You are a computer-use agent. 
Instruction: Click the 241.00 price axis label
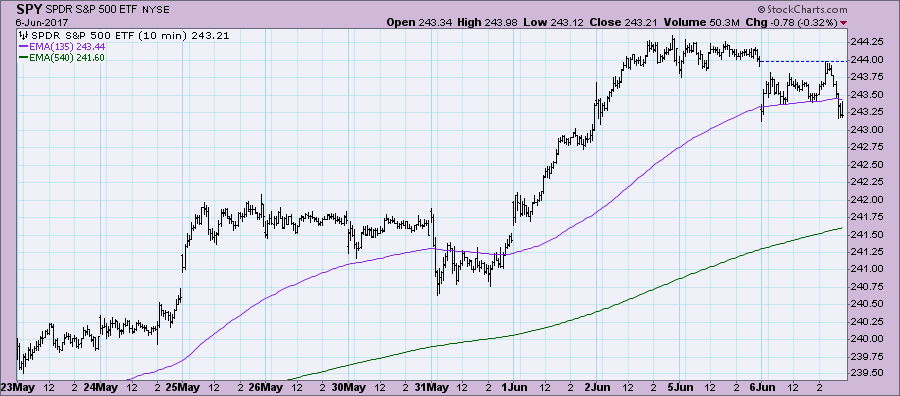(867, 269)
